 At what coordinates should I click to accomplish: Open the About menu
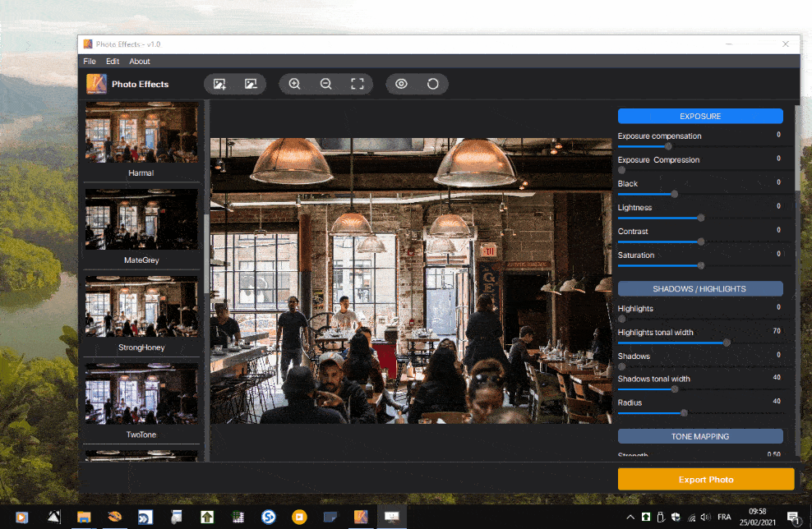[139, 61]
